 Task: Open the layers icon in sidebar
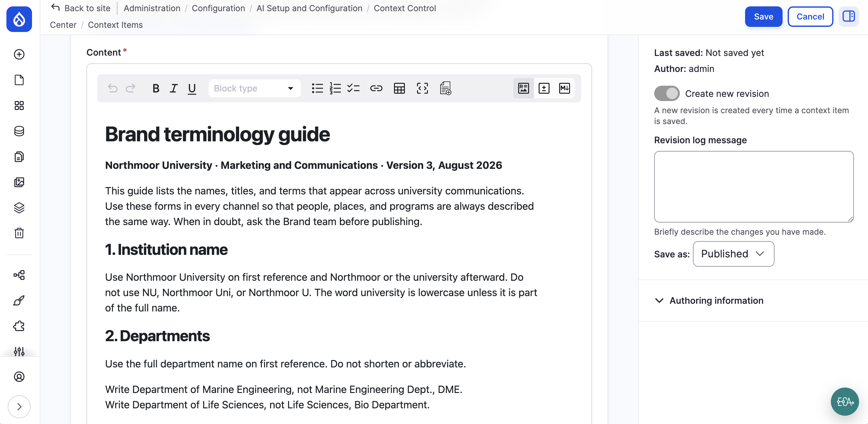[x=19, y=208]
